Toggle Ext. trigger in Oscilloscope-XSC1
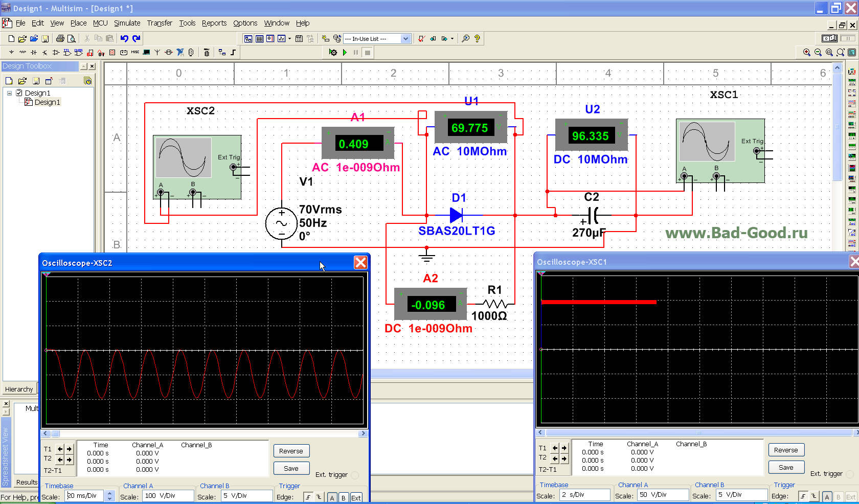Image resolution: width=859 pixels, height=504 pixels. tap(850, 474)
